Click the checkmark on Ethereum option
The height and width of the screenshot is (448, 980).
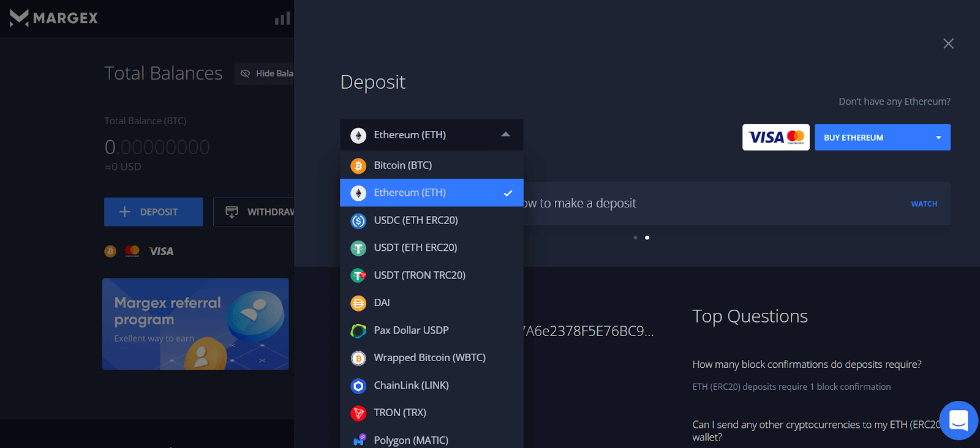point(508,193)
